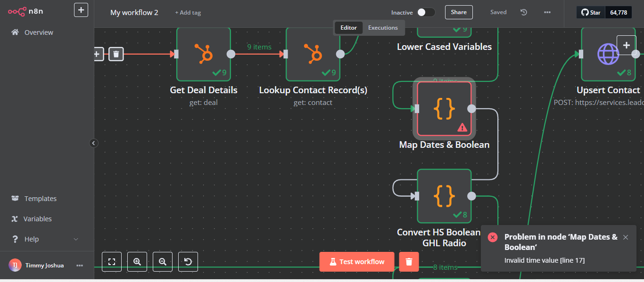Open the Get Deal Details HubSpot node
644x282 pixels.
203,54
